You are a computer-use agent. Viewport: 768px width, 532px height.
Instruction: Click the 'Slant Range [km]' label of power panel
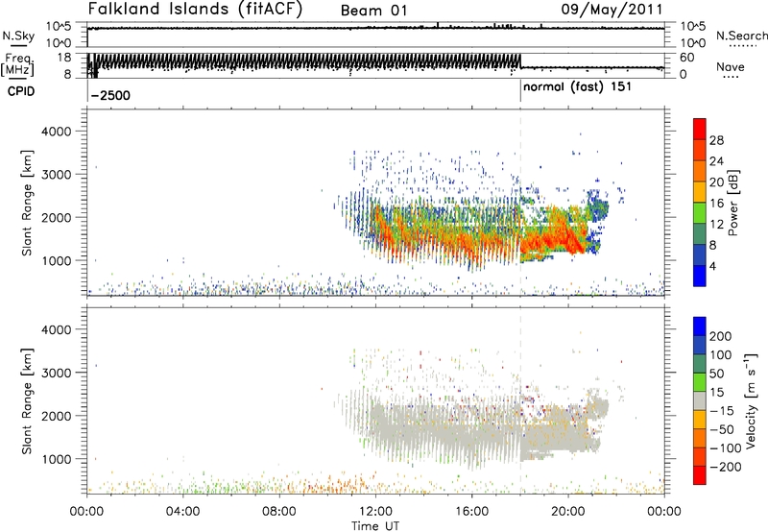tap(27, 203)
